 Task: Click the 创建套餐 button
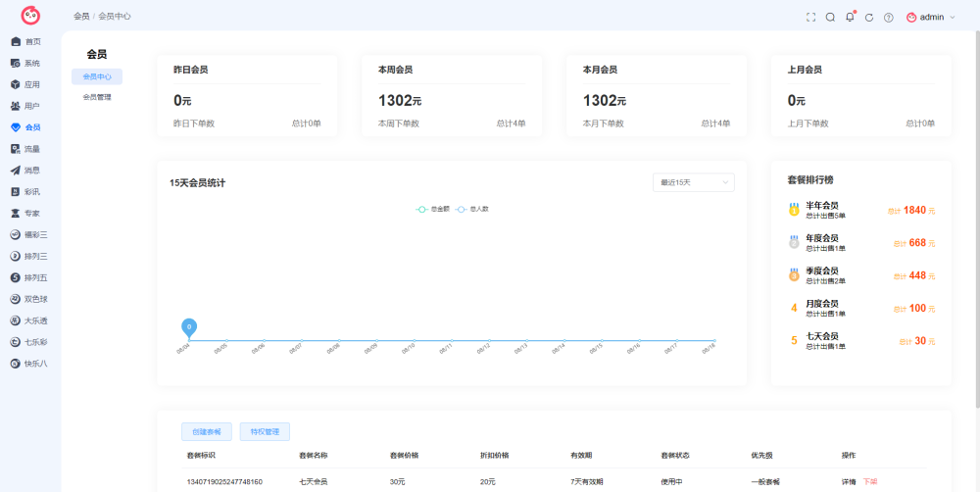coord(207,432)
